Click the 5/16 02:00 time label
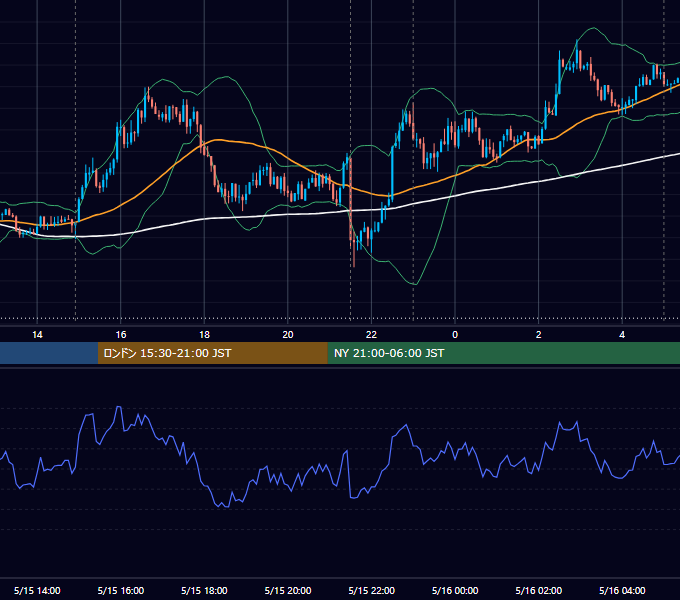680x600 pixels. (539, 590)
